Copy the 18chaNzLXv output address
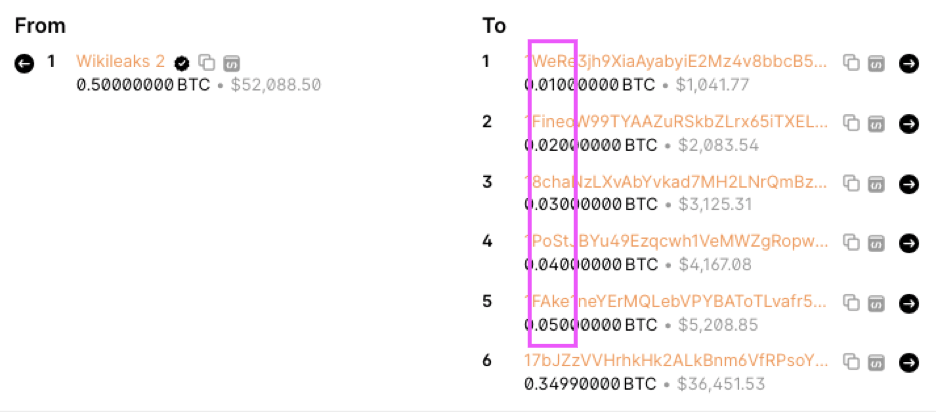This screenshot has height=412, width=936. point(851,183)
